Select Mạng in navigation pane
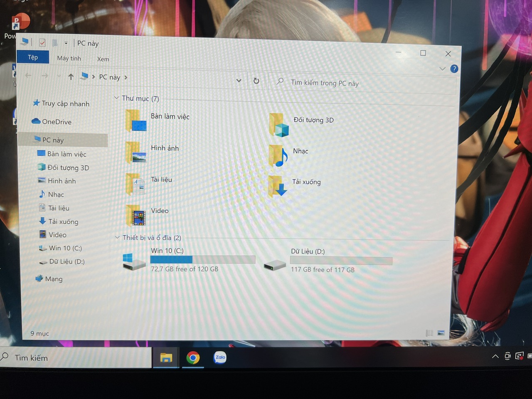This screenshot has width=532, height=399. point(49,278)
